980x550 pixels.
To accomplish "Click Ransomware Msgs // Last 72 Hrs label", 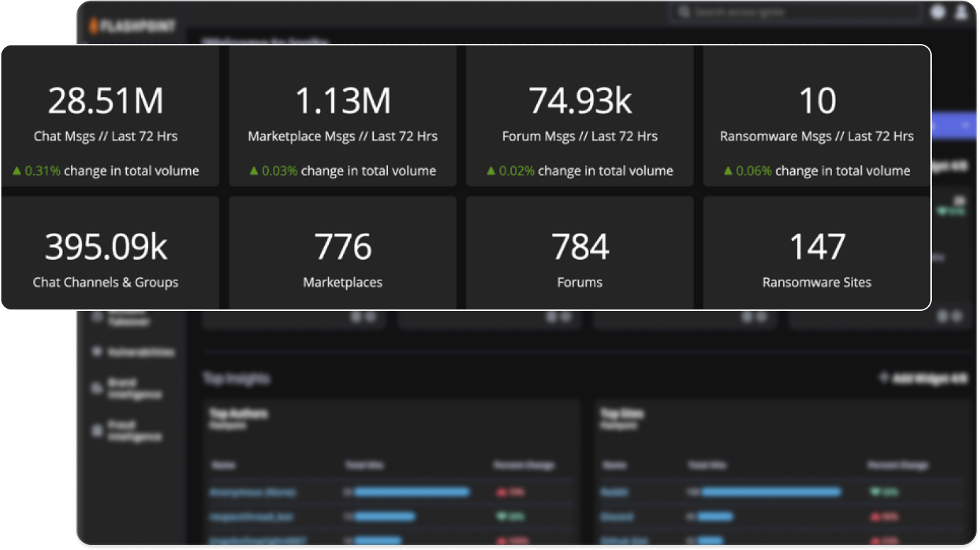I will pos(817,136).
